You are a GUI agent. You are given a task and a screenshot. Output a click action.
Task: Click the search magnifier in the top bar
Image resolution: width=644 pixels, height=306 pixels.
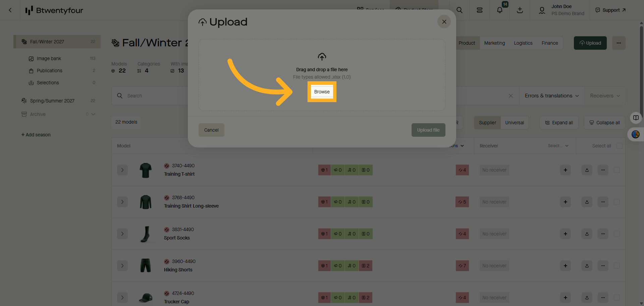[x=459, y=10]
